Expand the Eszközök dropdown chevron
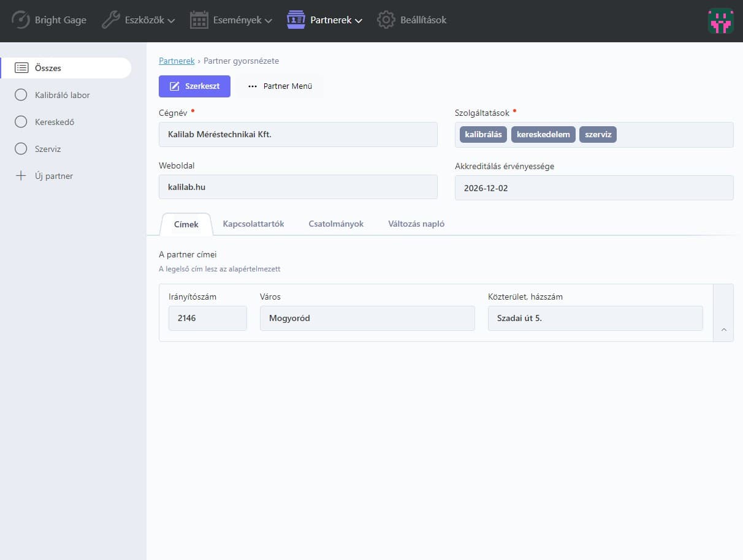This screenshot has height=560, width=743. coord(171,21)
